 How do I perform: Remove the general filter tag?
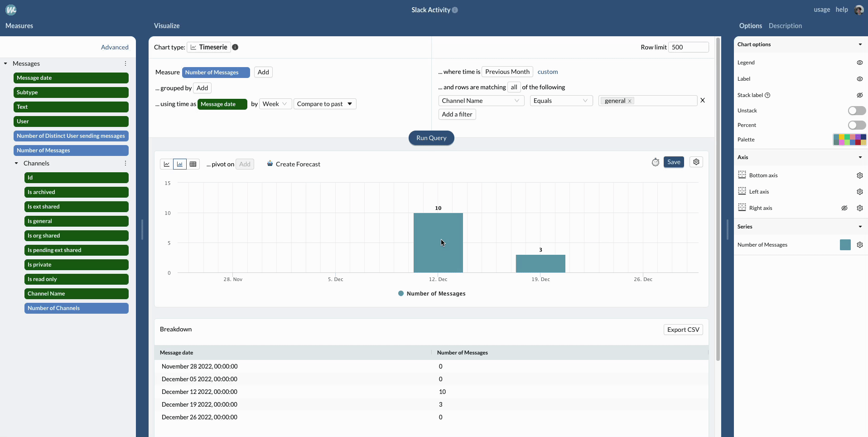(630, 101)
